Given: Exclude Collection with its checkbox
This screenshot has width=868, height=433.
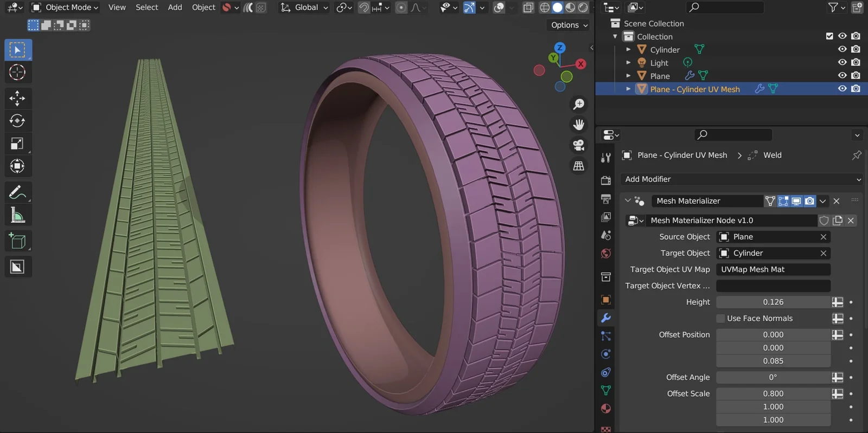Looking at the screenshot, I should (829, 36).
